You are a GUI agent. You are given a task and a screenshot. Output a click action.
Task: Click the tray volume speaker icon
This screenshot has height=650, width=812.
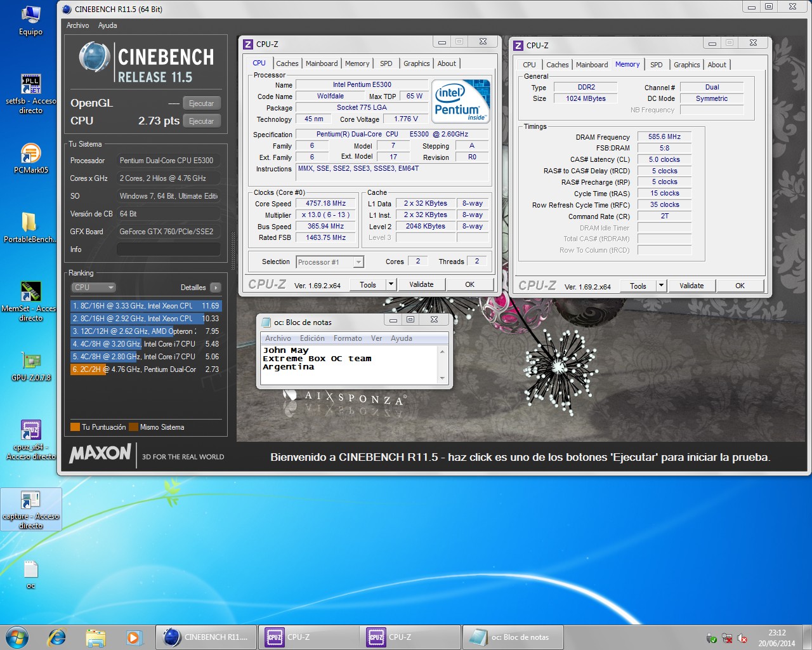click(742, 639)
